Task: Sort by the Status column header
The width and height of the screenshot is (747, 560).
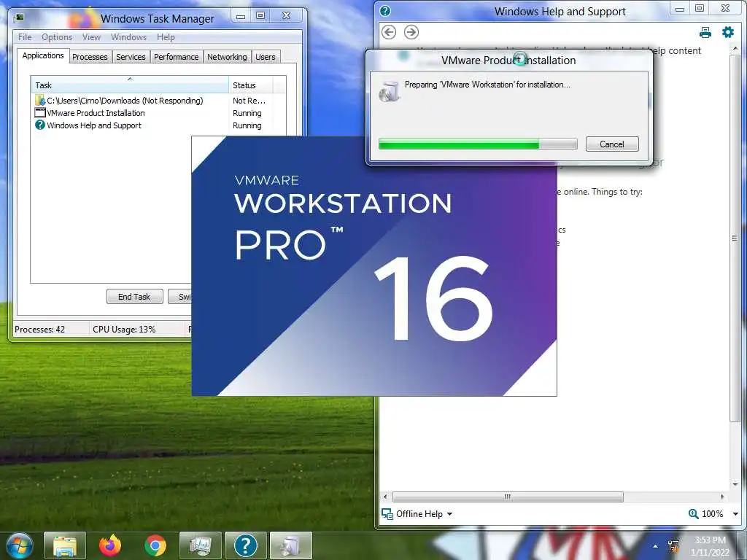Action: [x=251, y=85]
